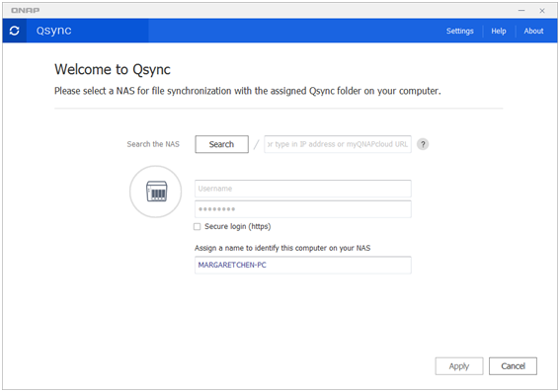The width and height of the screenshot is (560, 392).
Task: Click the Apply button
Action: click(459, 366)
